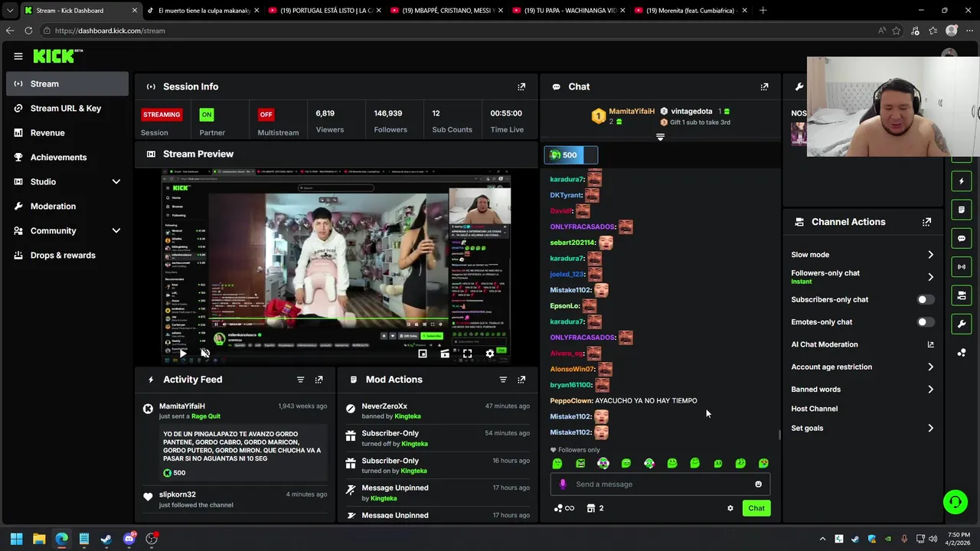This screenshot has height=551, width=980.
Task: Click the green Chat send button
Action: tap(756, 508)
